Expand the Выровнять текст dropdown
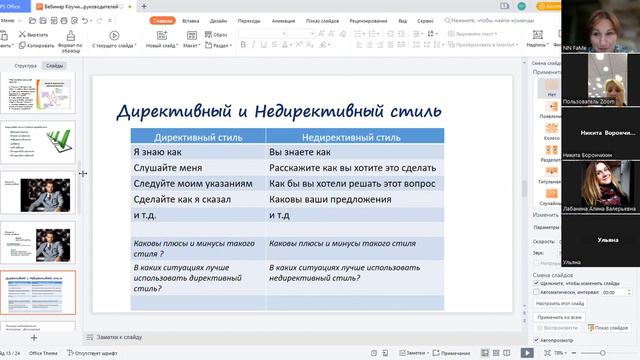The width and height of the screenshot is (640, 360). (x=496, y=34)
